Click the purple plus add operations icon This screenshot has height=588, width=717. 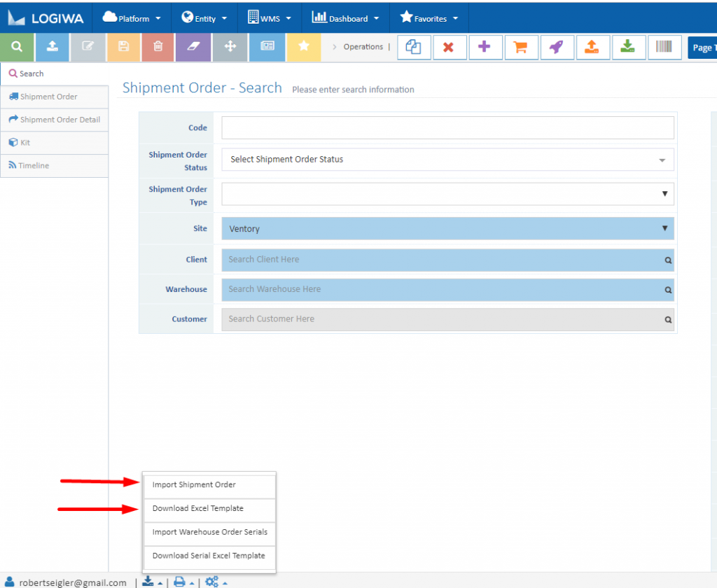pos(485,48)
